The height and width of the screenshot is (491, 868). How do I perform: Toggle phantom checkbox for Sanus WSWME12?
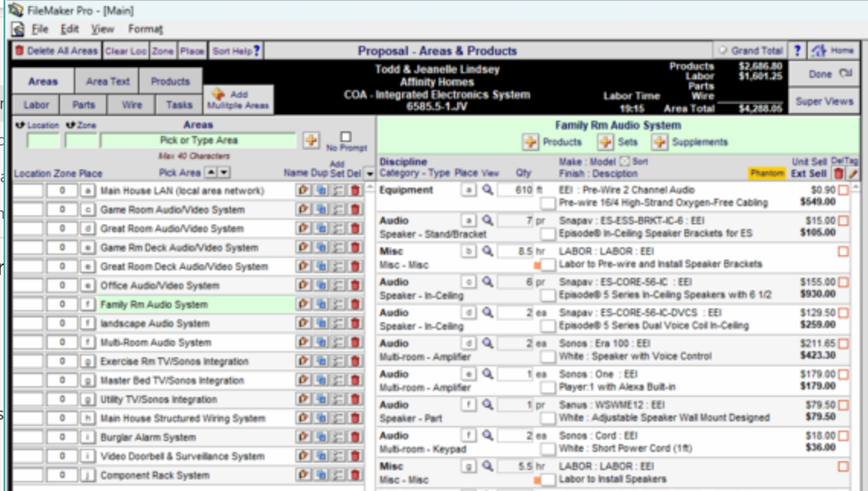(x=548, y=418)
